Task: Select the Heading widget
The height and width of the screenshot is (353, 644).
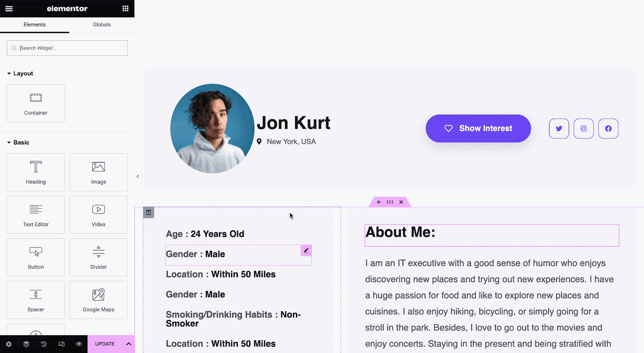Action: [36, 172]
